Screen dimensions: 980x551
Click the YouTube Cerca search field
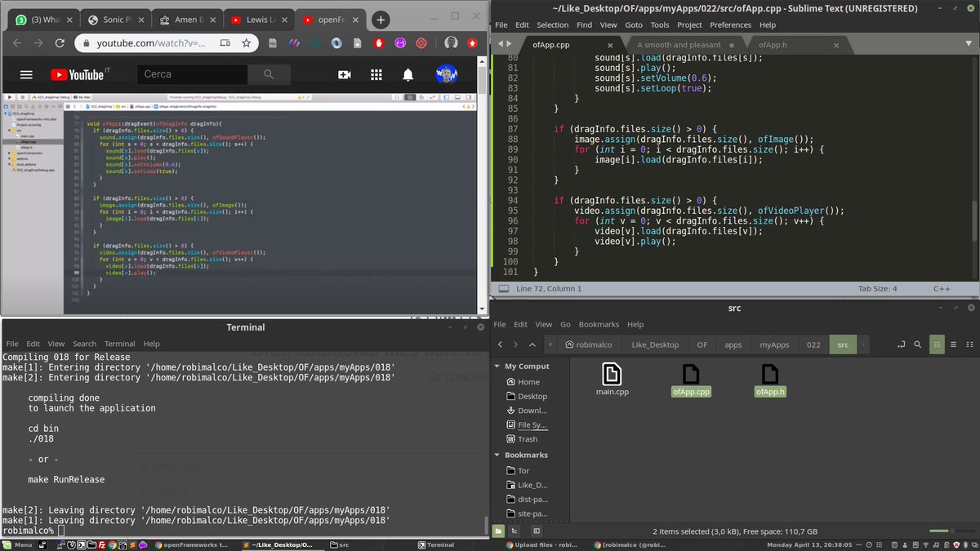click(x=192, y=74)
